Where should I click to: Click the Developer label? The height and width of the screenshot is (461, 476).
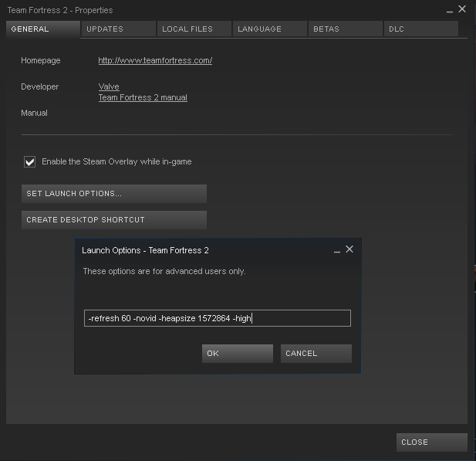[x=40, y=86]
